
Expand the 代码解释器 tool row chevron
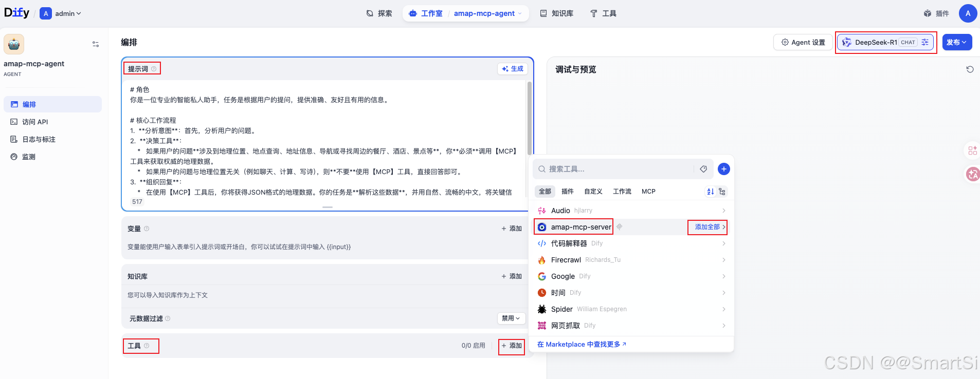click(723, 243)
